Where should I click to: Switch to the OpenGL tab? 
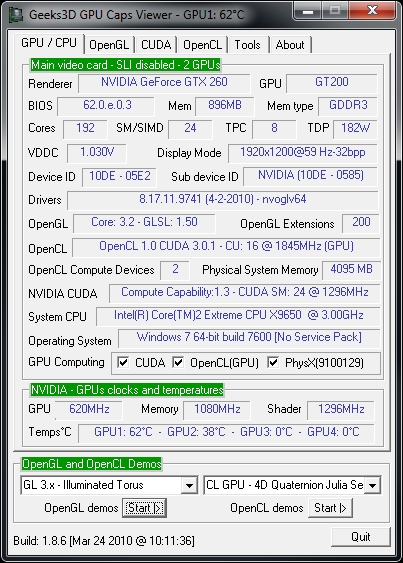pos(109,45)
